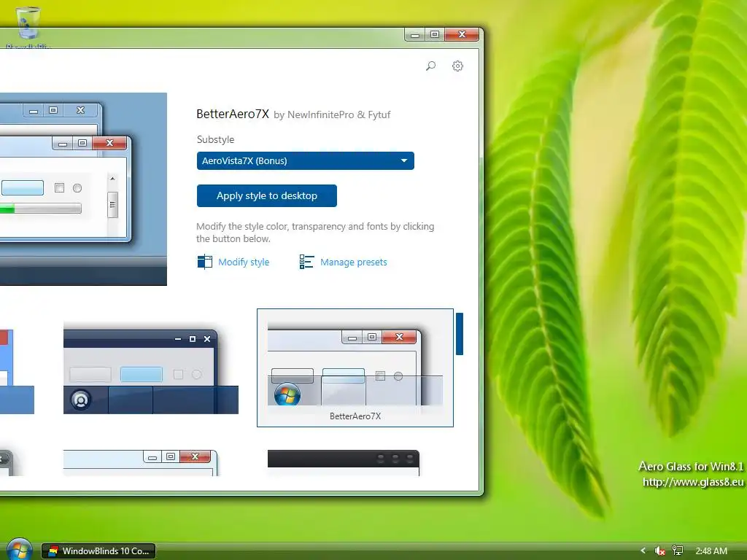Minimize the WindowBlinds window
747x560 pixels.
pos(415,35)
